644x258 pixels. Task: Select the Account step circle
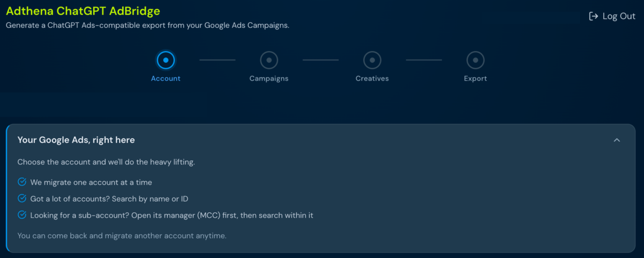coord(165,60)
